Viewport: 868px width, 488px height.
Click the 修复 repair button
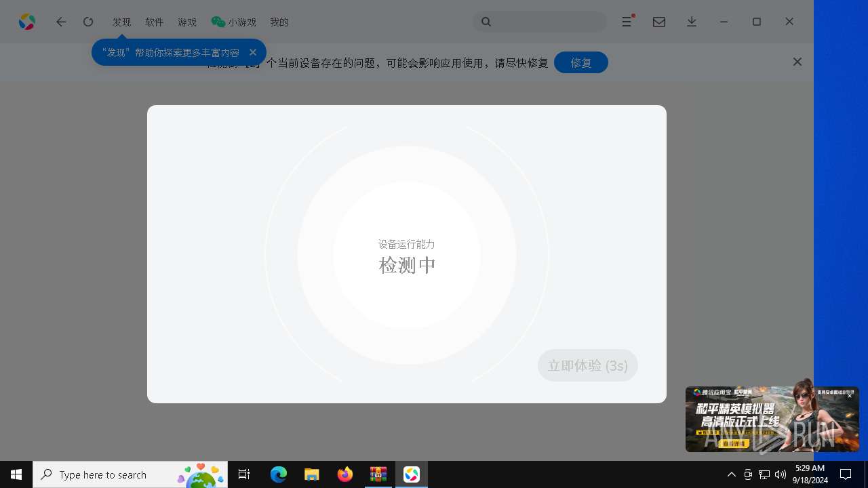[x=581, y=62]
